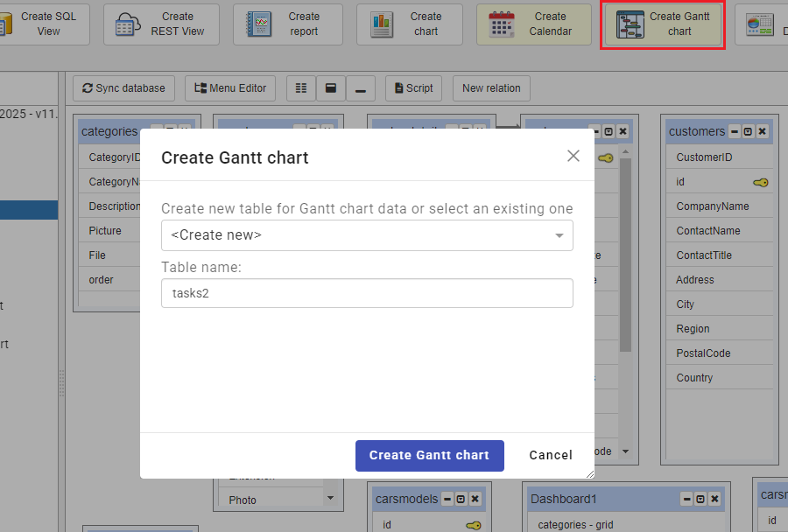Click the dashboard icon at toolbar end
Image resolution: width=788 pixels, height=532 pixels.
click(761, 24)
